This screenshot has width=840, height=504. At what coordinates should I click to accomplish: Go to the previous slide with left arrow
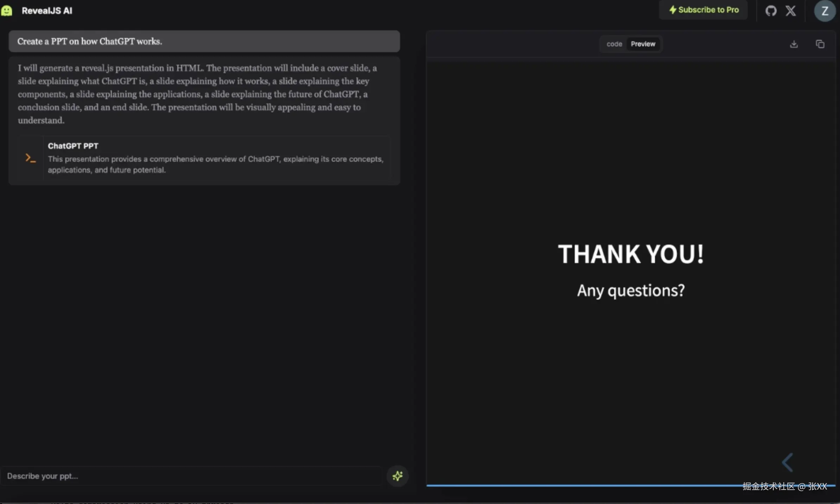787,462
